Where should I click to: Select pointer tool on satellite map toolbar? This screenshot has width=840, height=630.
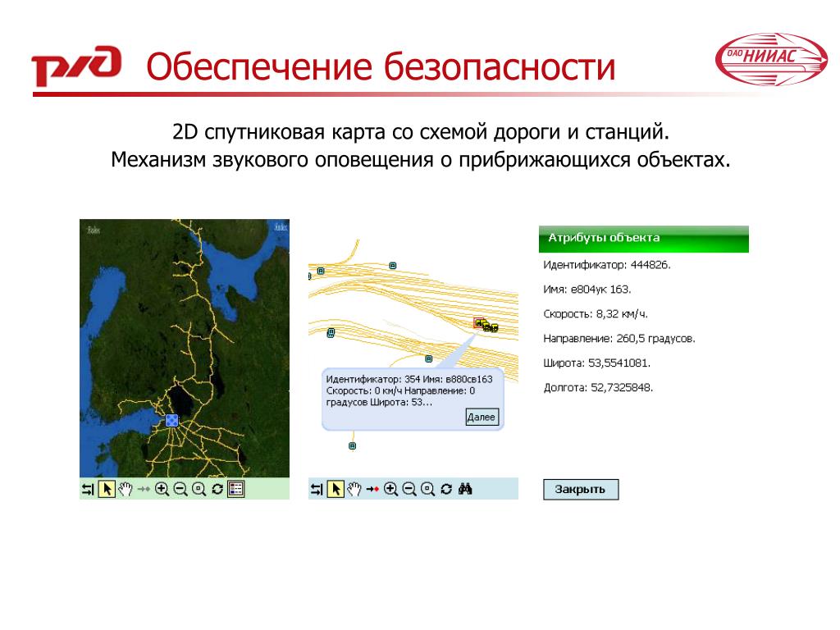point(107,489)
